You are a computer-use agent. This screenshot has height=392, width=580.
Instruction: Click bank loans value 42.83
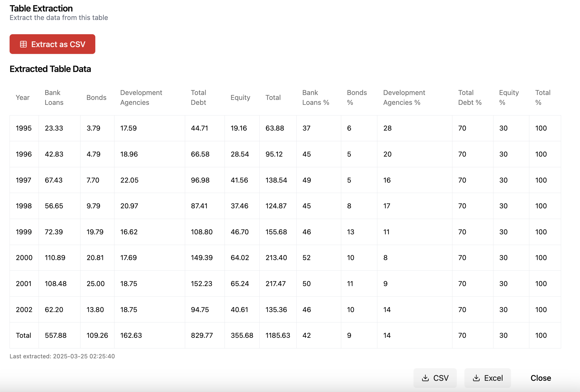coord(54,154)
